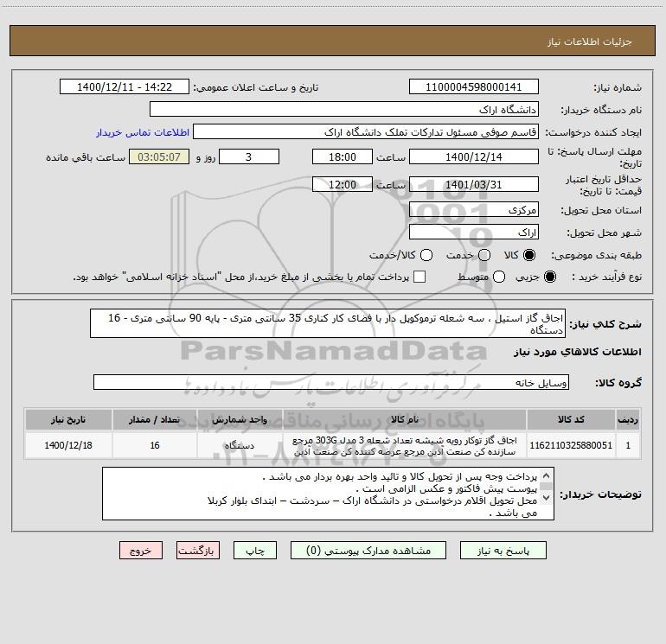Image resolution: width=666 pixels, height=644 pixels.
Task: Click the page title جزئیات اطلاعات نیاز
Action: [590, 41]
